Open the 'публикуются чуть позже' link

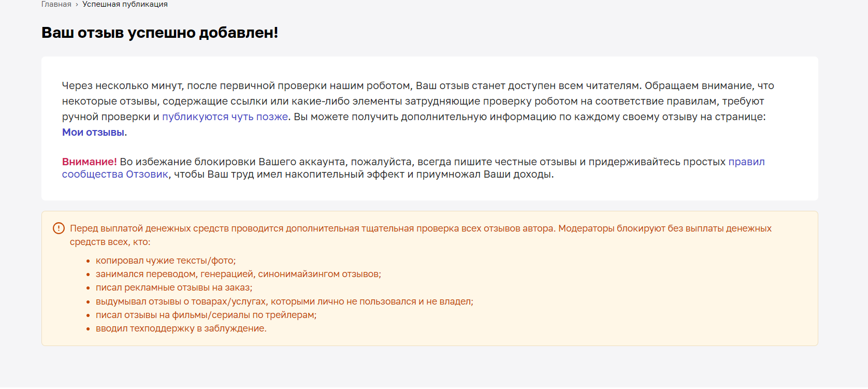pyautogui.click(x=225, y=117)
